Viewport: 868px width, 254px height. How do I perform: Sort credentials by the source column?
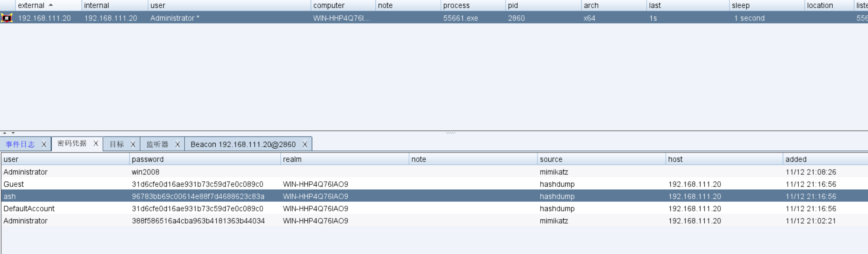click(x=551, y=159)
